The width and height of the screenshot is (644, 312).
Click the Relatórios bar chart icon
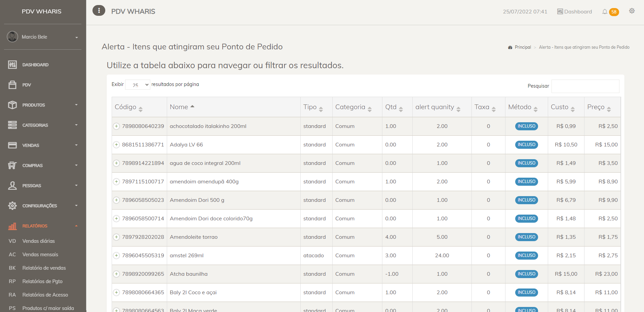point(12,226)
